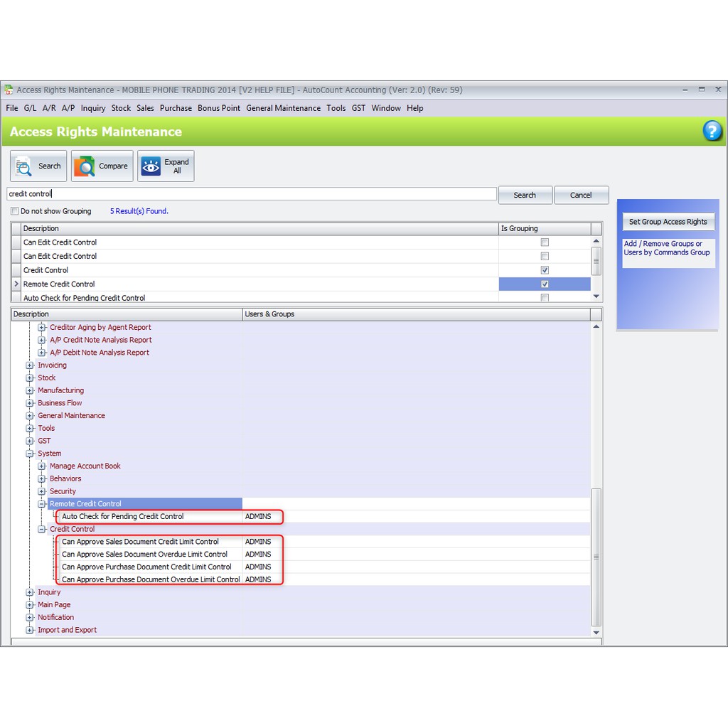Expand the Invoicing tree node

(x=30, y=365)
